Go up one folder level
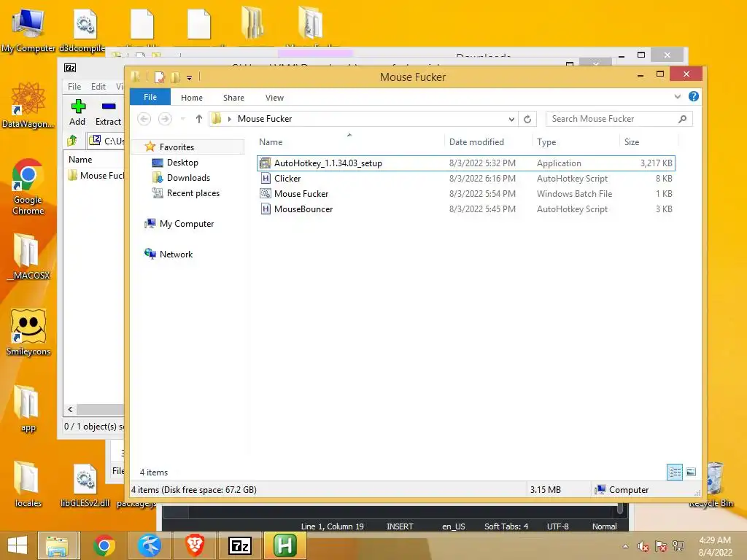Screen dimensions: 747x560 [199, 119]
